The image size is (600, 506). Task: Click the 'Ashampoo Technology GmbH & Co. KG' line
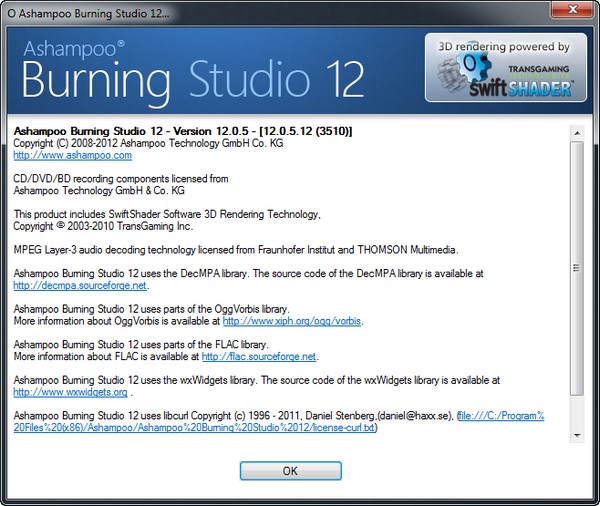point(99,191)
